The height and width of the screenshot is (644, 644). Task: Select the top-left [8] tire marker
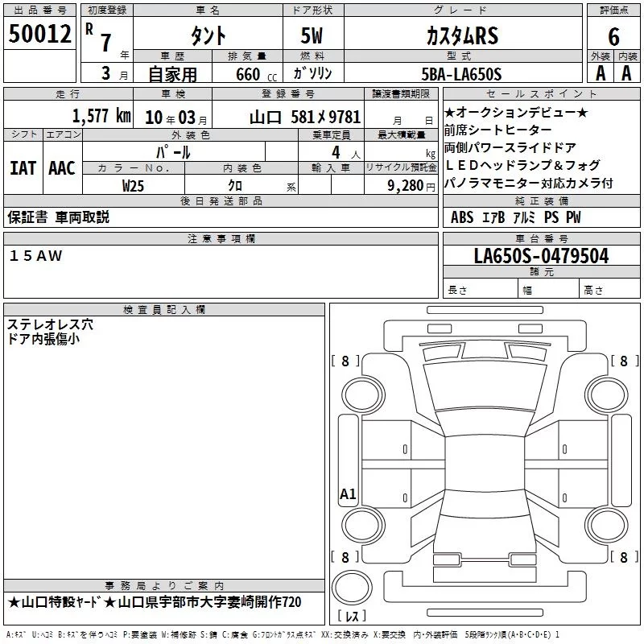pos(345,361)
